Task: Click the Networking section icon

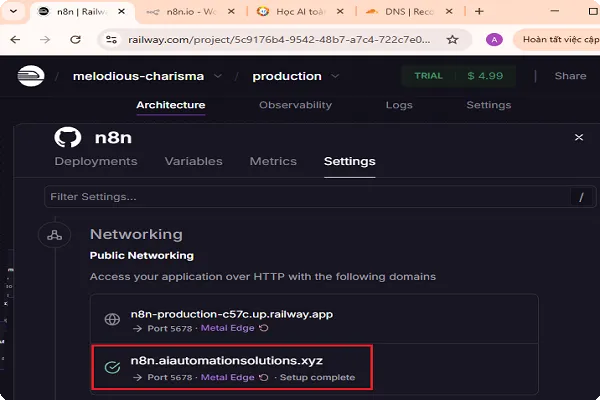Action: coord(54,235)
